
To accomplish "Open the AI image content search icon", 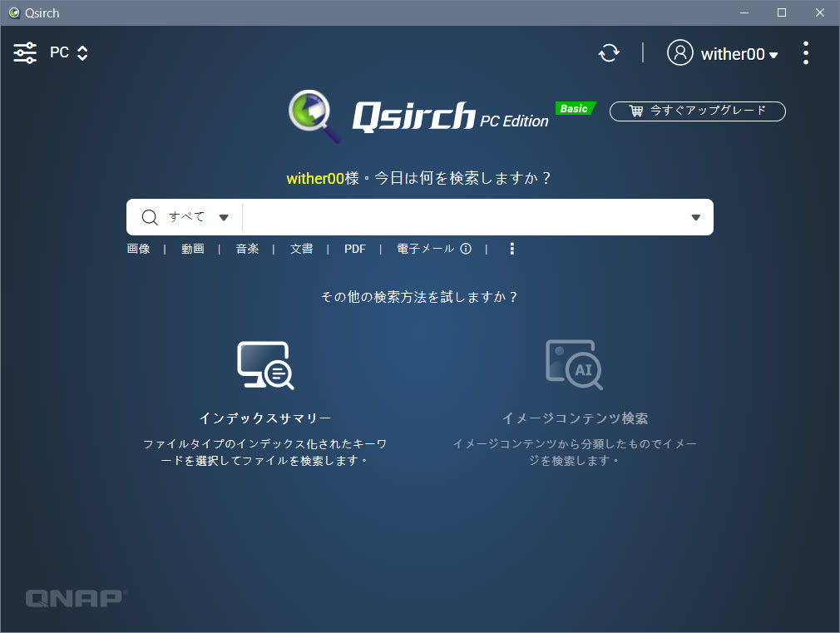I will click(x=574, y=365).
